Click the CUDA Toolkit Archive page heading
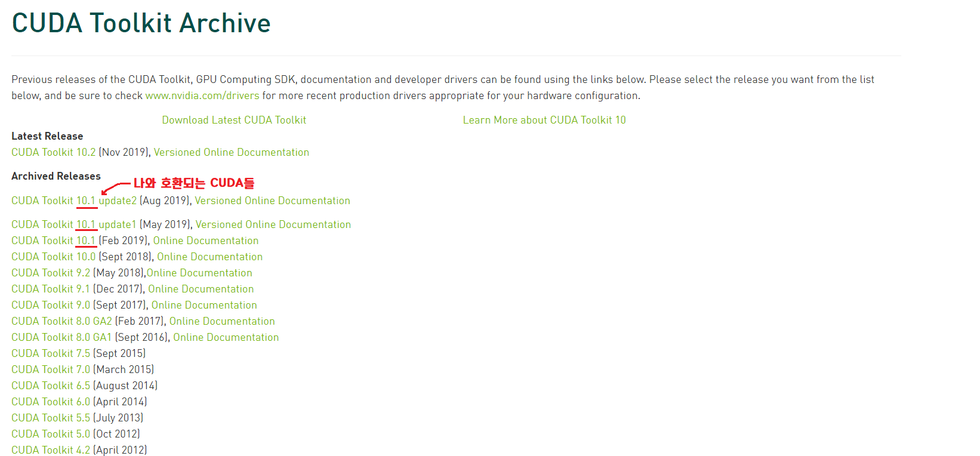The image size is (980, 456). 141,23
